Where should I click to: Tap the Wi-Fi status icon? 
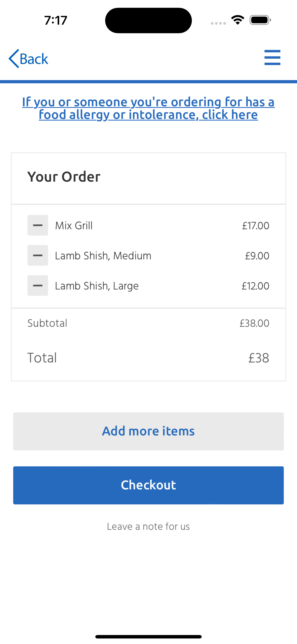pos(238,20)
